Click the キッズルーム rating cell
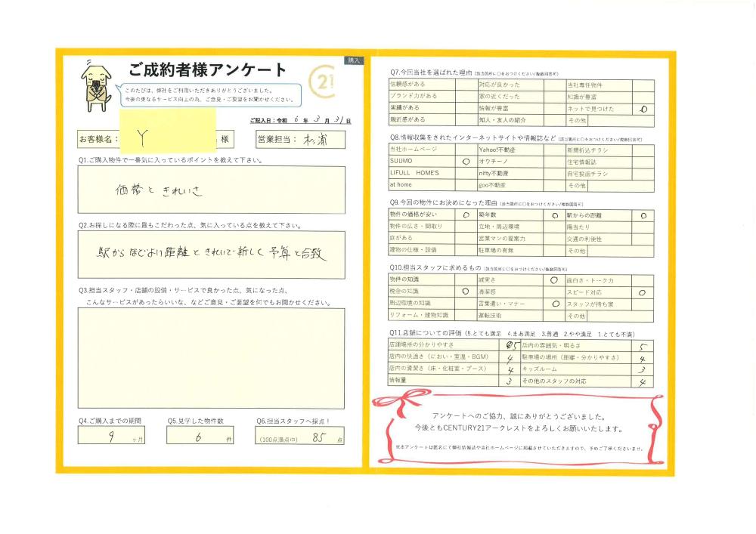 [643, 370]
